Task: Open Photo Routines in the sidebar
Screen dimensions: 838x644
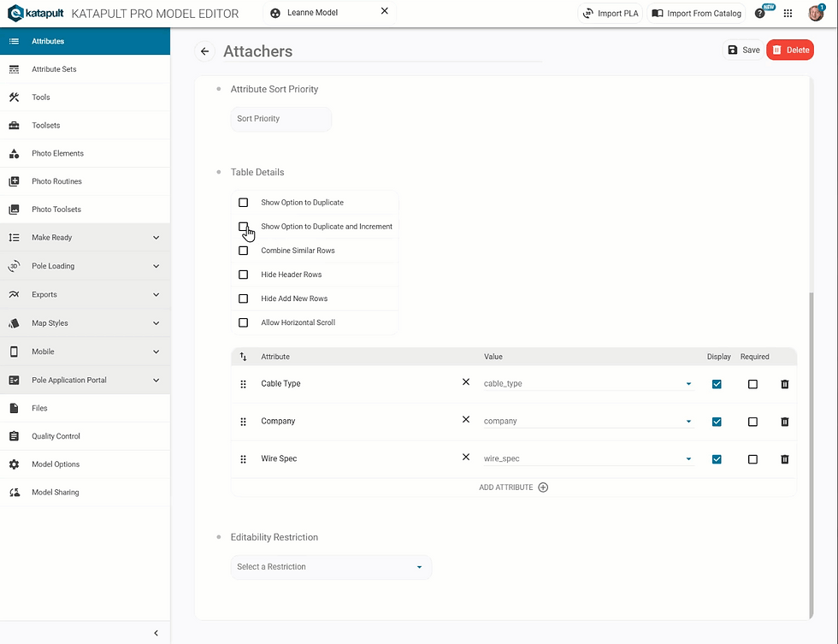Action: click(85, 181)
